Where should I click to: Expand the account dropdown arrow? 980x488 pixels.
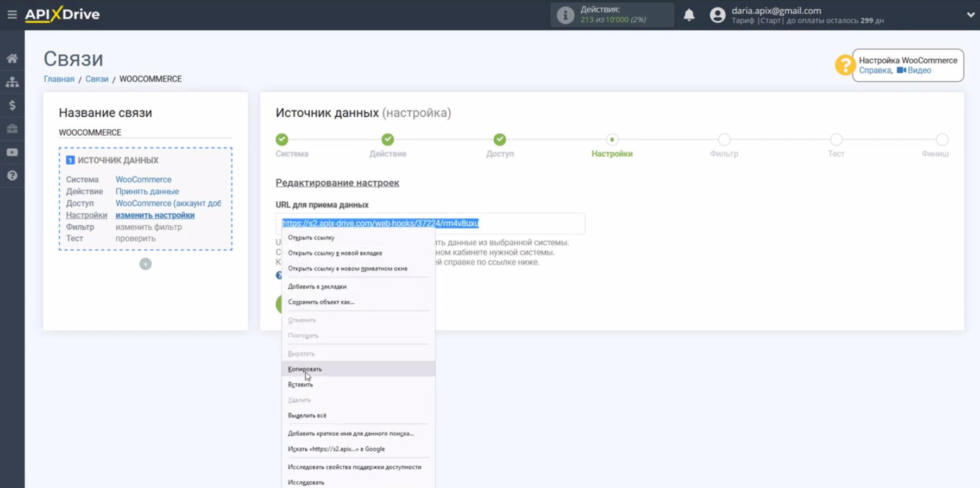coord(970,15)
